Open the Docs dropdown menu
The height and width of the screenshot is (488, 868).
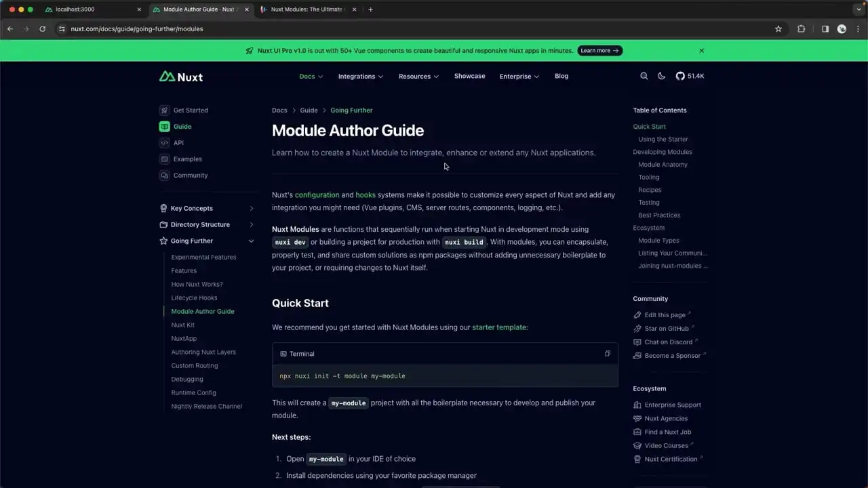pyautogui.click(x=311, y=77)
